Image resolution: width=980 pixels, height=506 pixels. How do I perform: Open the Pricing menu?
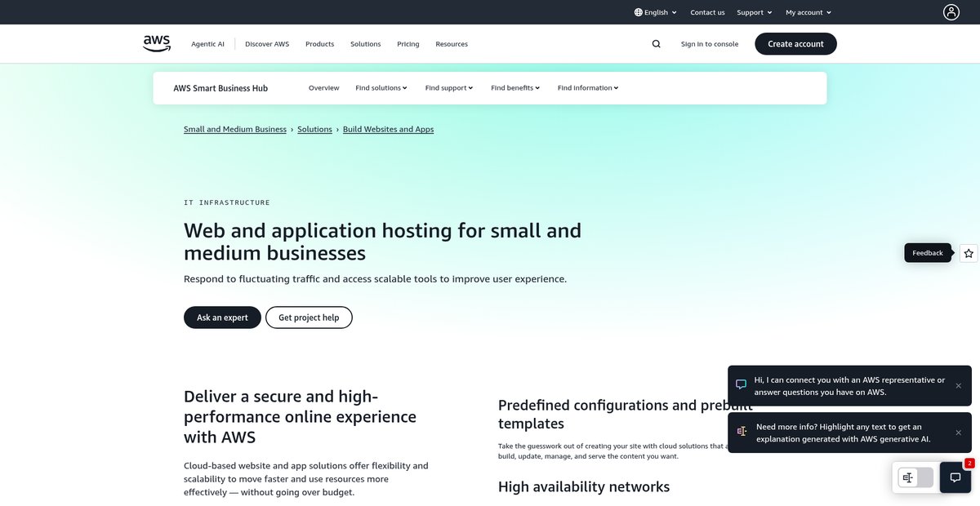pos(408,44)
